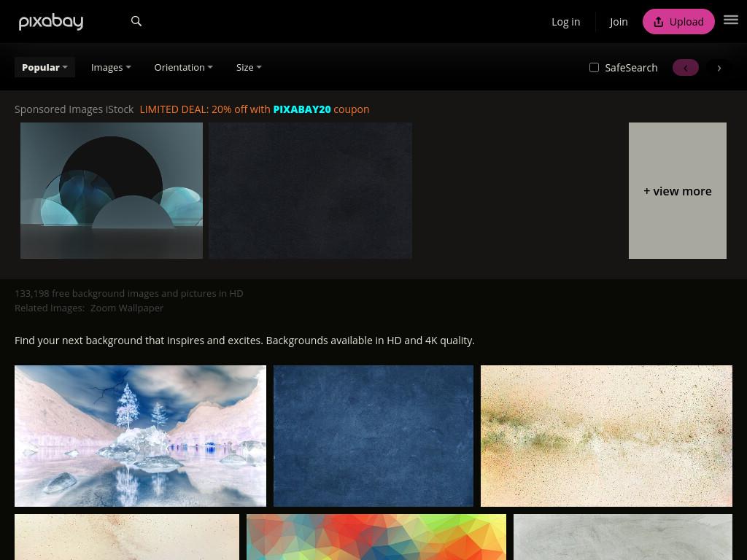Open the colorful low-poly triangles image
The height and width of the screenshot is (560, 747).
pos(376,537)
